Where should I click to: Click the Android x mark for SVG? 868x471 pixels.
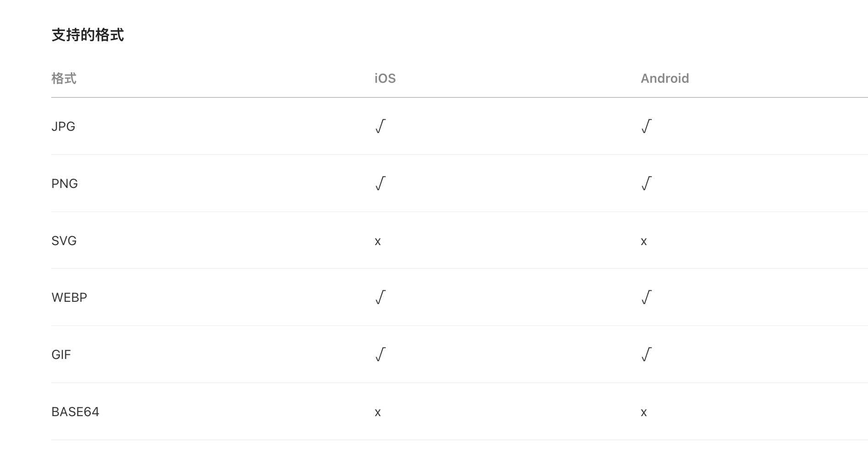tap(644, 241)
